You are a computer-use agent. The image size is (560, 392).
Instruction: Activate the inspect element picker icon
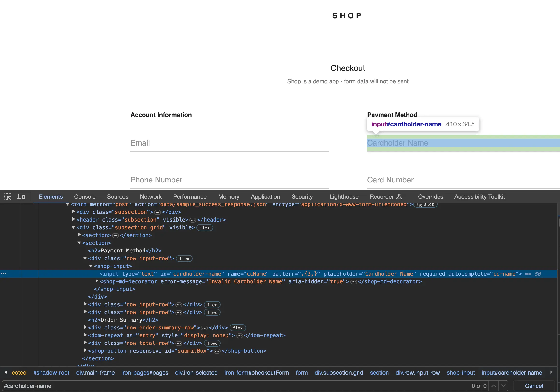coord(8,197)
